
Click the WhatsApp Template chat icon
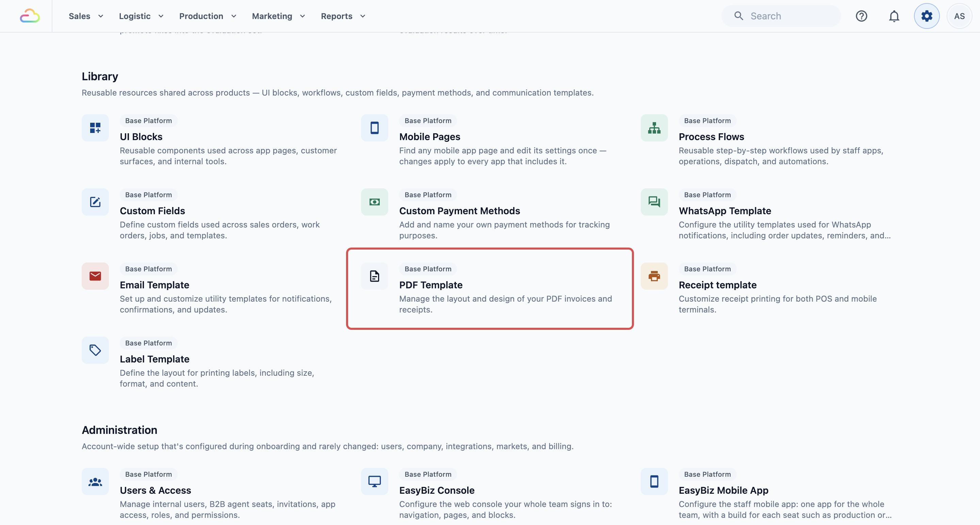[x=654, y=202]
